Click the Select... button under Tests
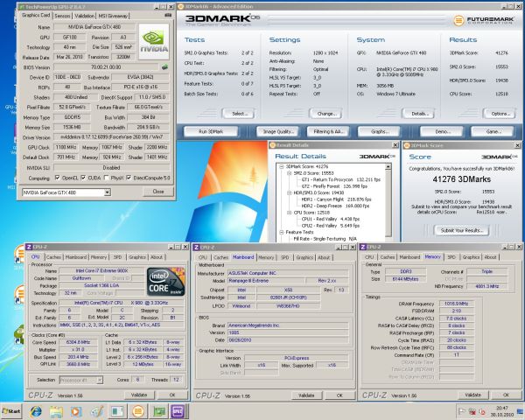 click(x=239, y=114)
